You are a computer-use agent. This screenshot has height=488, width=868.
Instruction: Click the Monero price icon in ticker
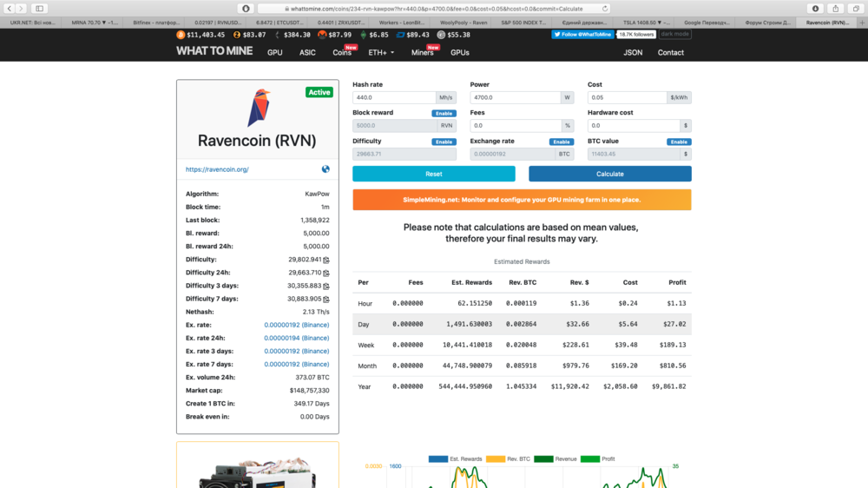(322, 35)
